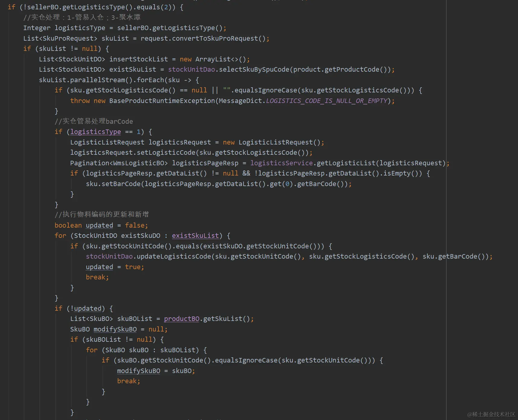Select the LogisticListRequest constructor call

280,142
